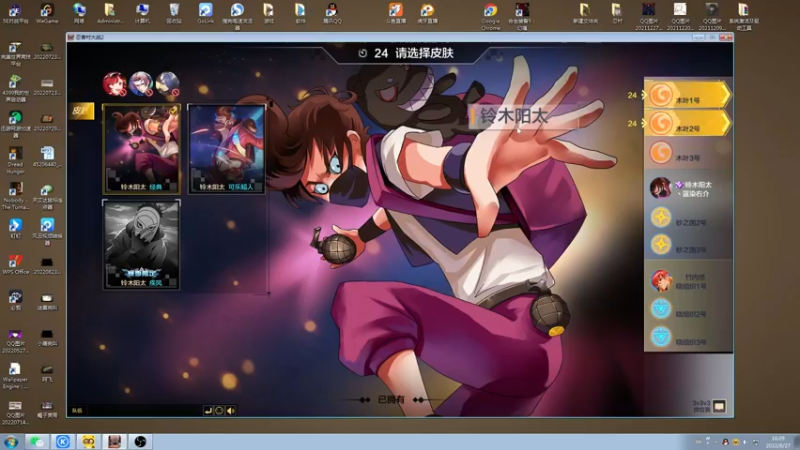Open WeChat from the taskbar

coord(37,441)
